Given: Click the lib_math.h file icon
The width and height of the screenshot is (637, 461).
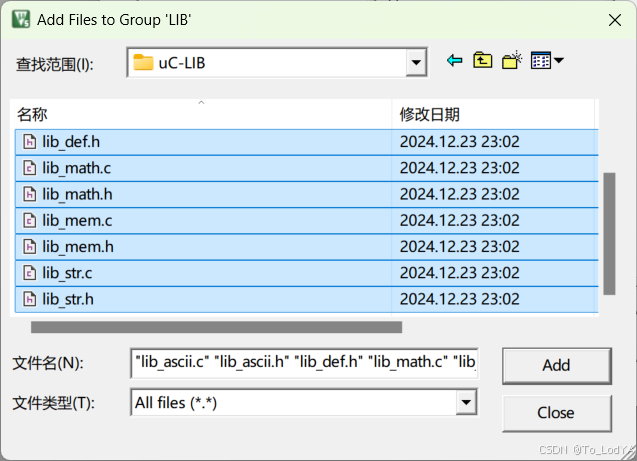Looking at the screenshot, I should [29, 195].
